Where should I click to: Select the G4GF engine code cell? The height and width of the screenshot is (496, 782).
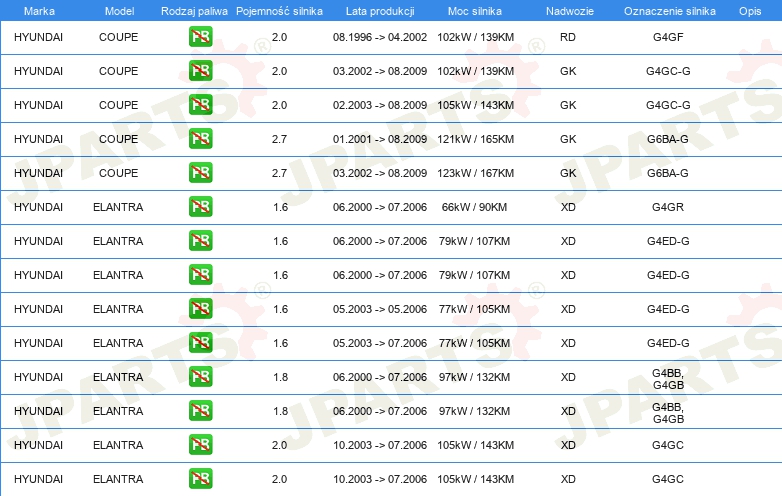[667, 38]
